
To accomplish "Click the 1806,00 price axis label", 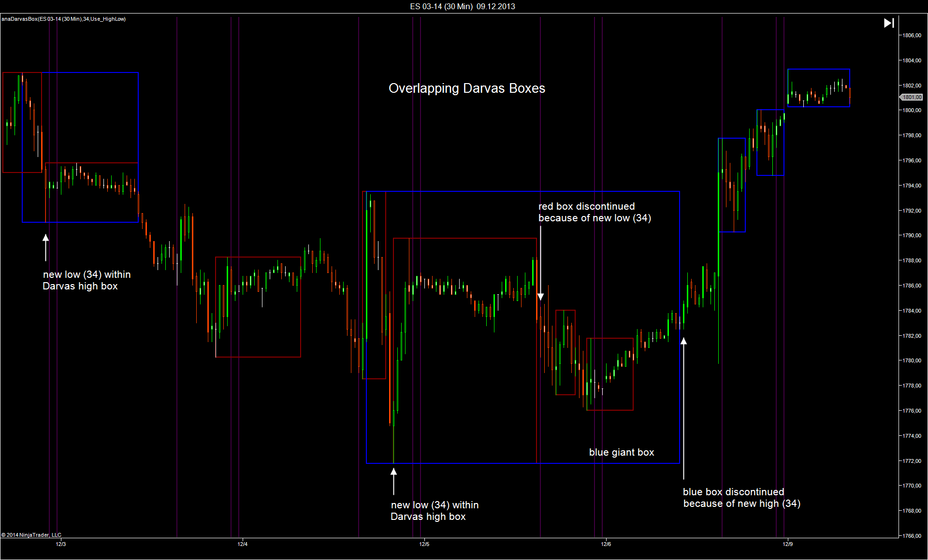I will pyautogui.click(x=912, y=35).
